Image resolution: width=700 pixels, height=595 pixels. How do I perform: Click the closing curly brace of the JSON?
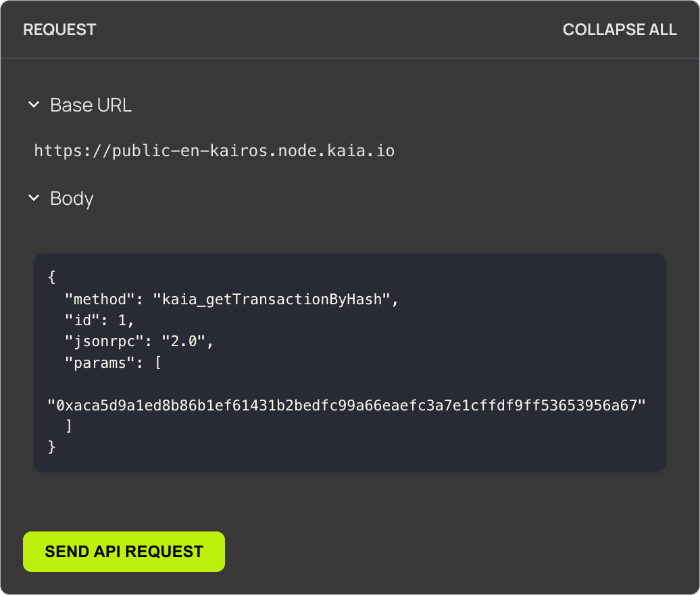(x=52, y=447)
